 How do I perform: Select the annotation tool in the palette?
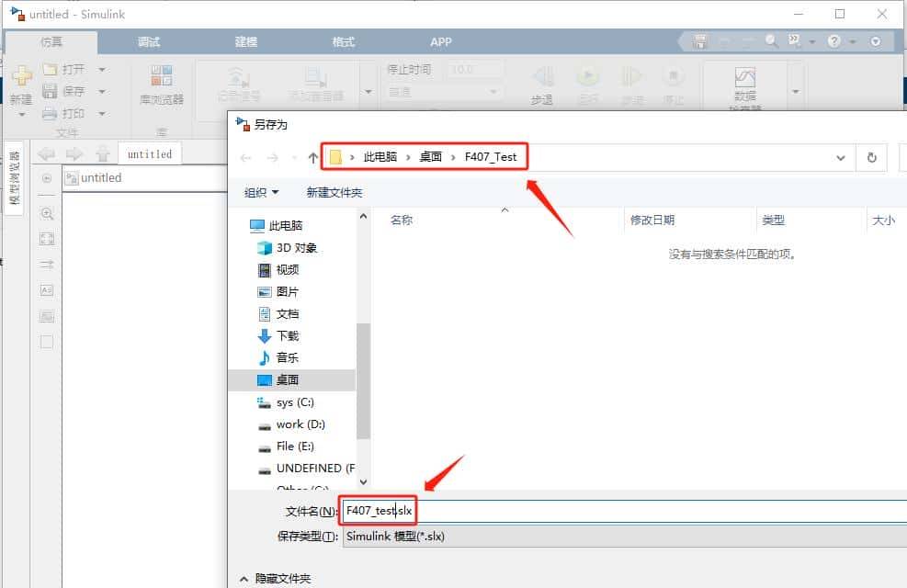(46, 290)
